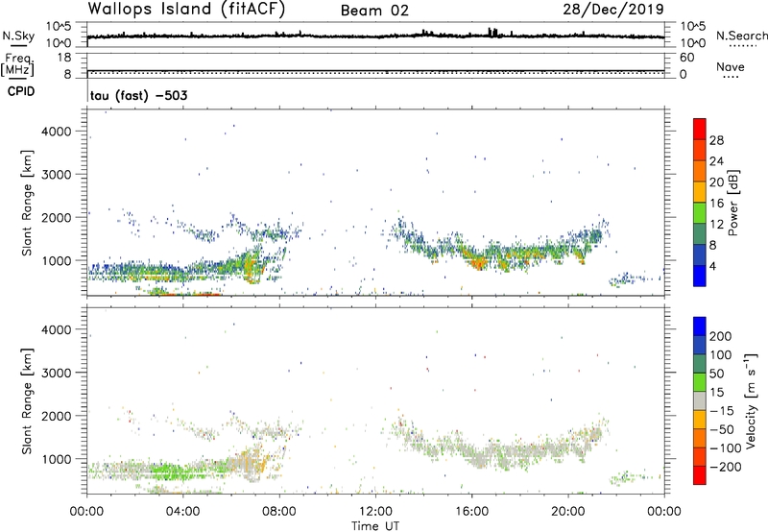Screen dimensions: 768x532
Task: Click the yellow 16-20 dB Power colorbar segment
Action: coord(700,191)
